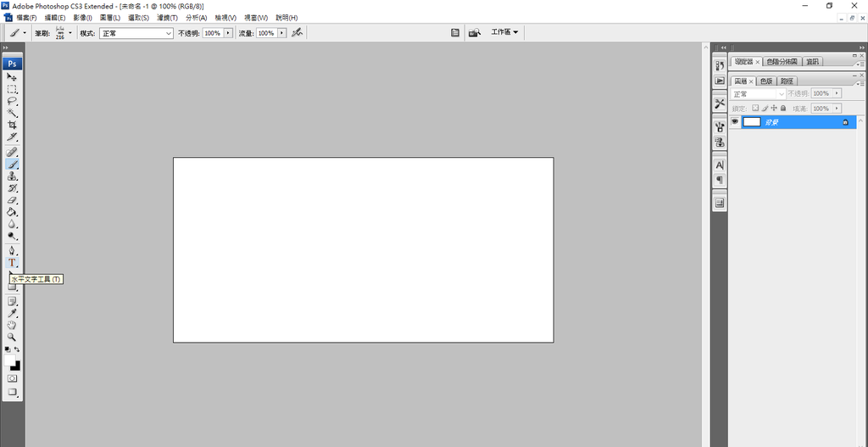Toggle Quick Mask mode
Screen dimensions: 868x447
(x=12, y=378)
